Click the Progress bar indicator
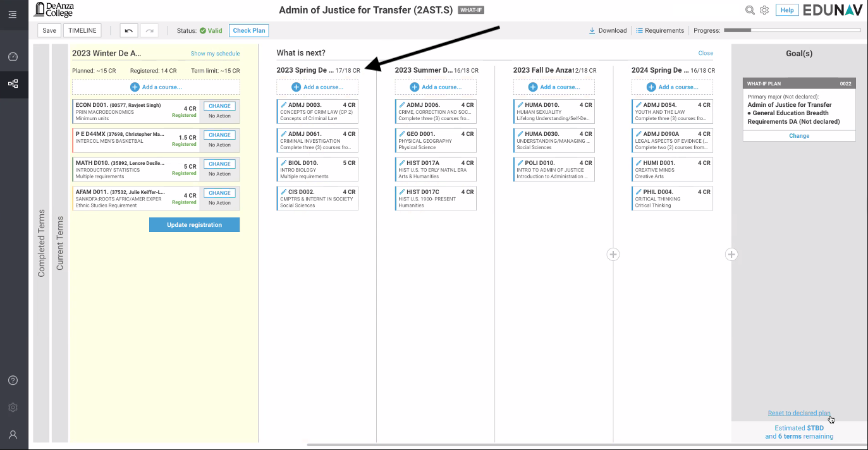The width and height of the screenshot is (868, 450). pos(791,30)
